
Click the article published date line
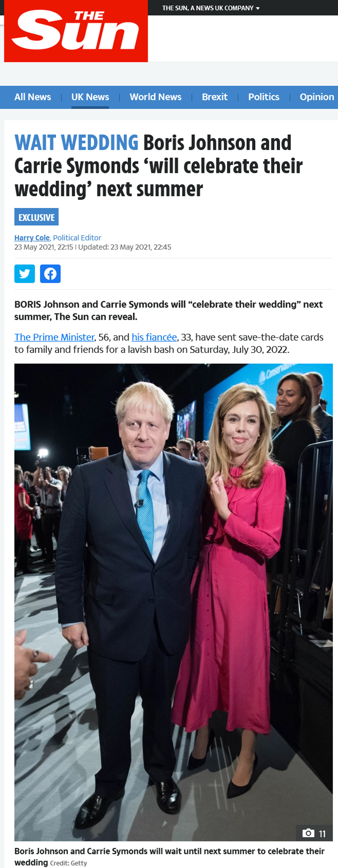click(93, 247)
